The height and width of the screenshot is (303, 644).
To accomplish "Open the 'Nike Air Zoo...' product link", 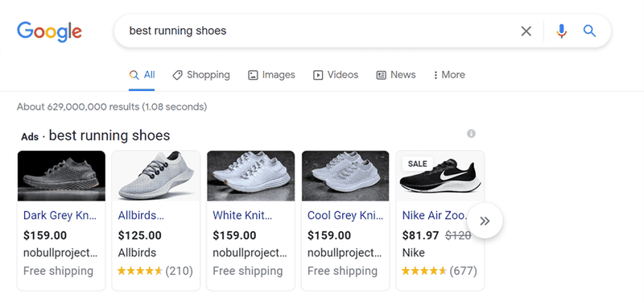I will pos(435,215).
